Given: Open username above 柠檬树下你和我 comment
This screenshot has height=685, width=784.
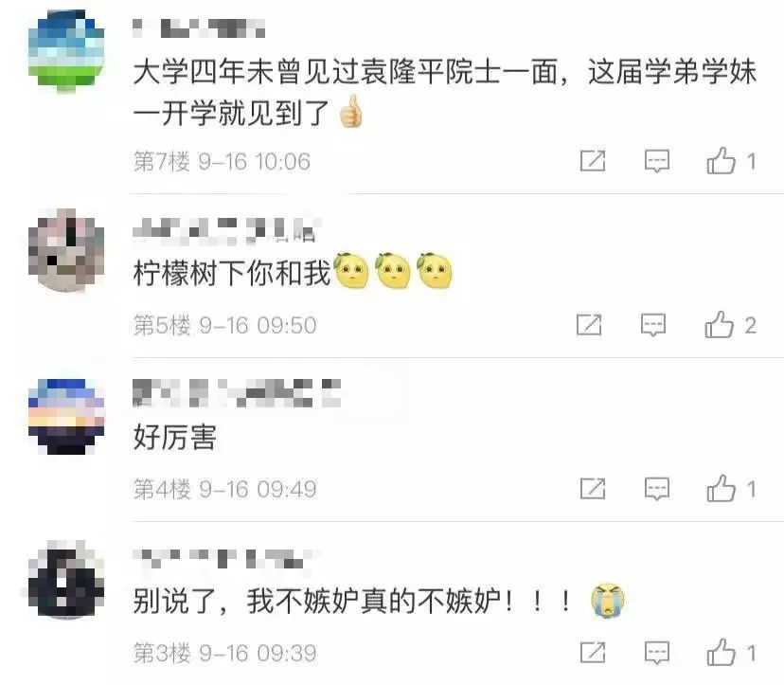Looking at the screenshot, I should (226, 231).
